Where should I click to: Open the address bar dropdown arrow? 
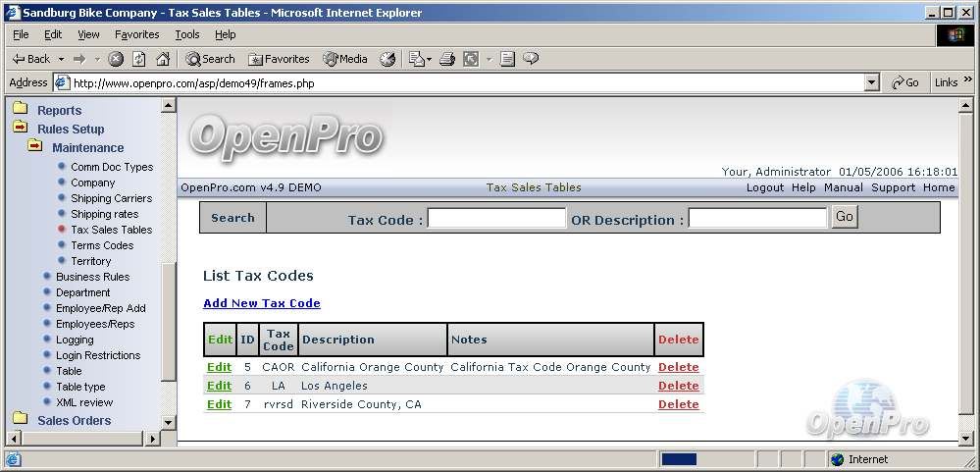[x=871, y=83]
